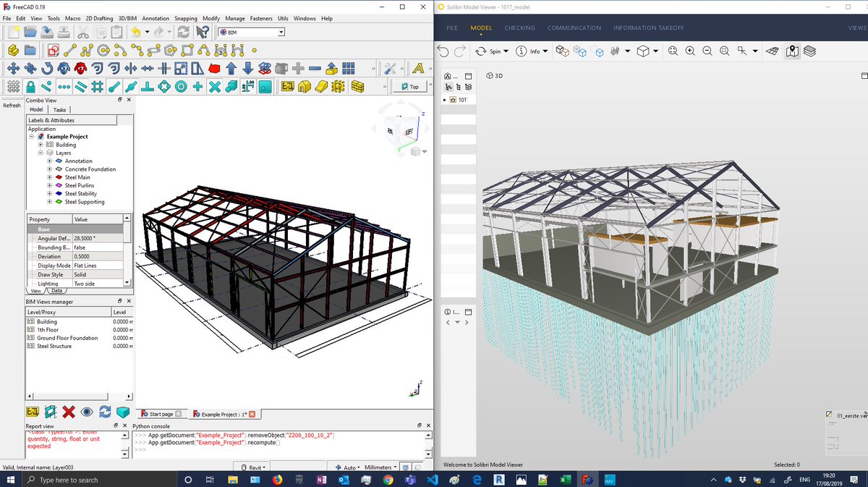Click the scissors Cut icon in FreeCAD
The height and width of the screenshot is (487, 868).
point(82,32)
